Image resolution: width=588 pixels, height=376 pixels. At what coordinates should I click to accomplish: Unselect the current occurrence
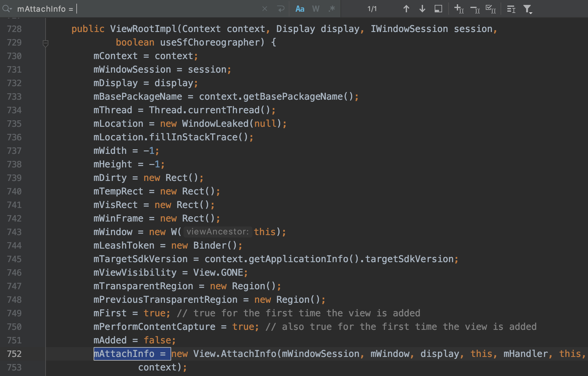pos(475,10)
